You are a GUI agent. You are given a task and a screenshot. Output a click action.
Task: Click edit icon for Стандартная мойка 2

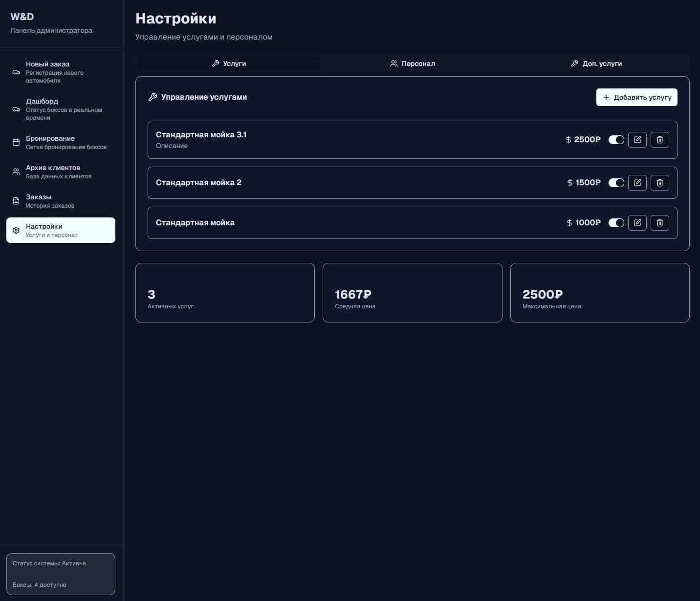(637, 183)
